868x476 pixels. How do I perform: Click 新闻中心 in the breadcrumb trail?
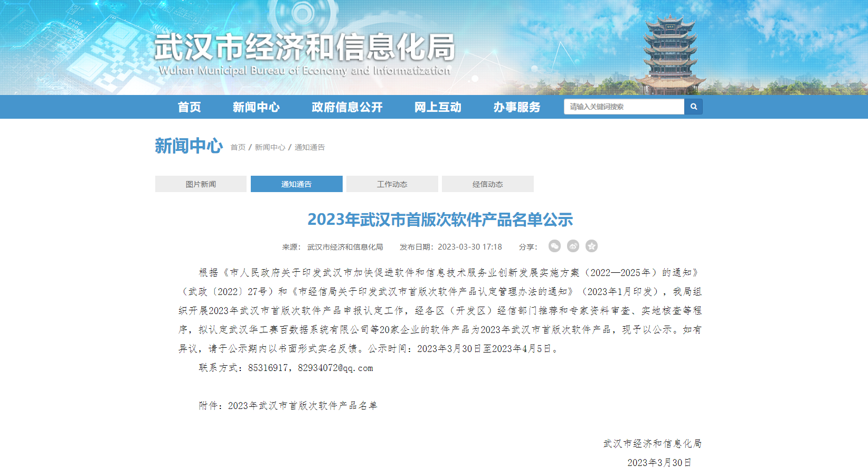(x=269, y=147)
